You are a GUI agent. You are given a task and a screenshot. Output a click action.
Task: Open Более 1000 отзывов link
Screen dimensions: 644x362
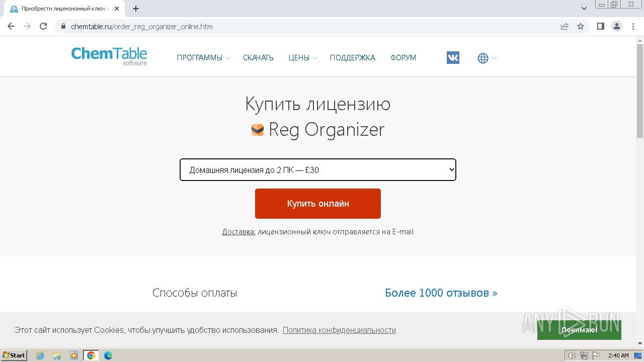click(x=441, y=293)
